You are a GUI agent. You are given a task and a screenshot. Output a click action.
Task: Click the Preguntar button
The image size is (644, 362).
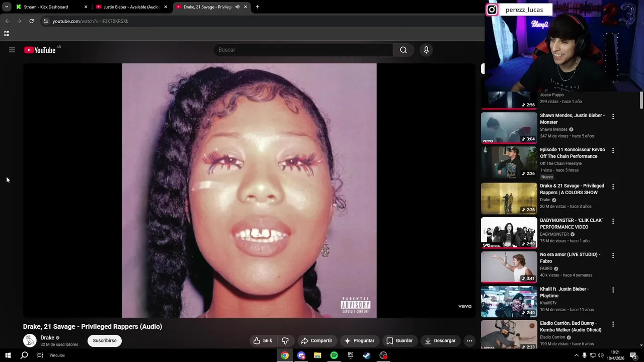coord(359,340)
